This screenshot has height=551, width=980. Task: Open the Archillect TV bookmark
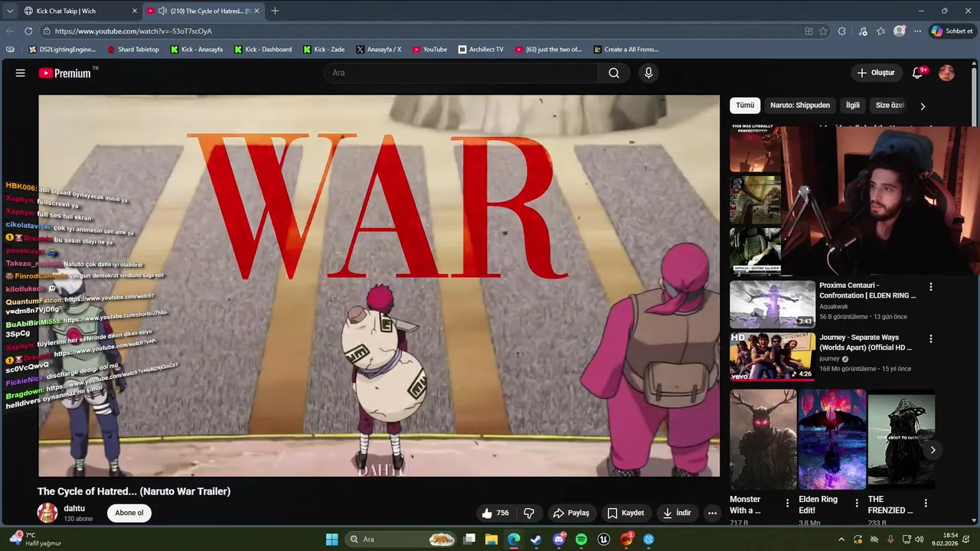pyautogui.click(x=481, y=50)
